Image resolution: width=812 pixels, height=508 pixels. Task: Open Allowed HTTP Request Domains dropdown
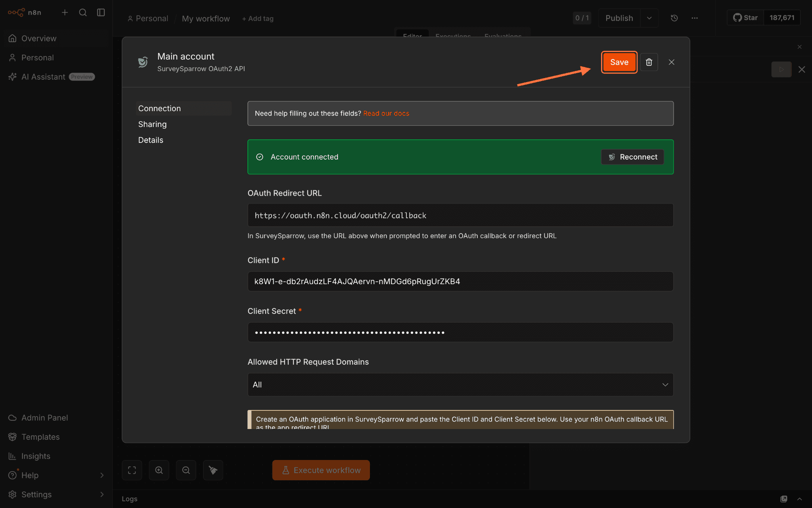click(460, 385)
